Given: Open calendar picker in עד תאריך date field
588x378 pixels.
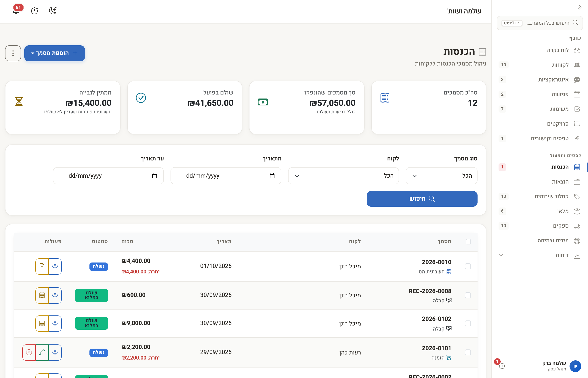Looking at the screenshot, I should coord(154,176).
